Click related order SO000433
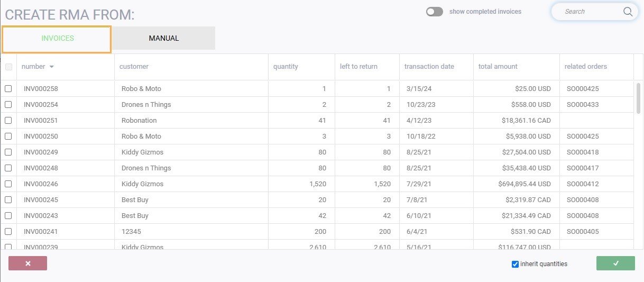Screen dimensions: 644x282 pyautogui.click(x=583, y=105)
